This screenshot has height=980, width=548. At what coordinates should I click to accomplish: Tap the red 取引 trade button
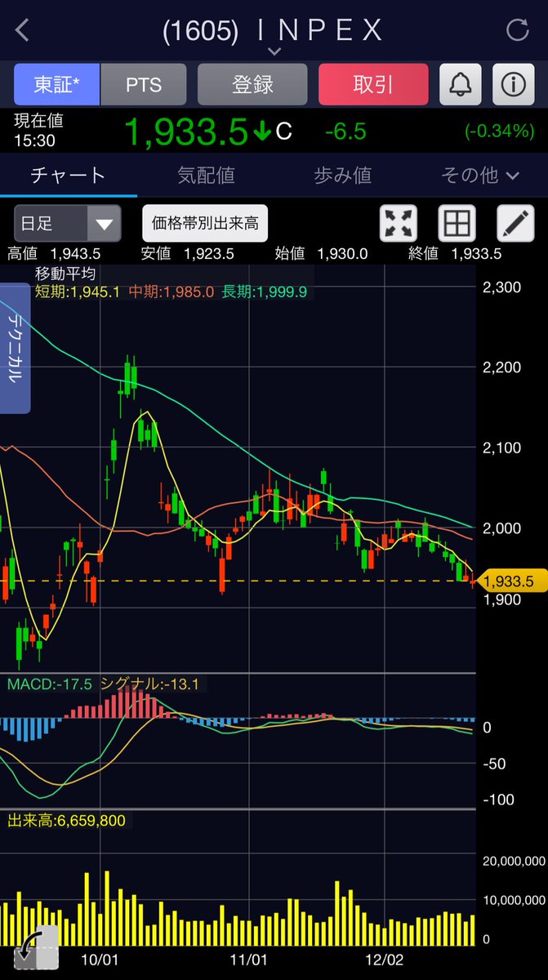373,84
